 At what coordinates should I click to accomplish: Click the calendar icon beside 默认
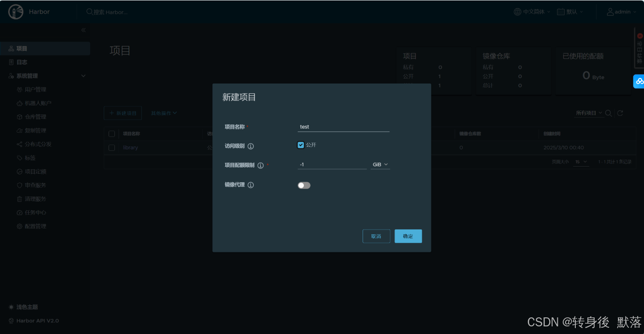click(561, 12)
